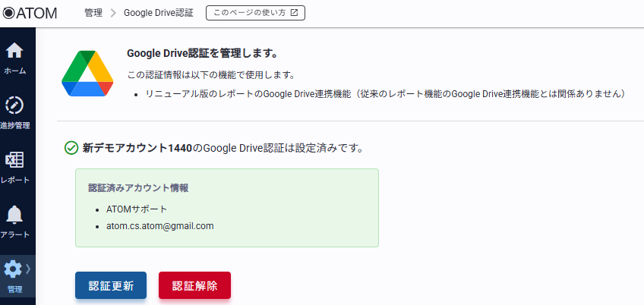
Task: Click the ATOMサポート account name
Action: pos(137,209)
